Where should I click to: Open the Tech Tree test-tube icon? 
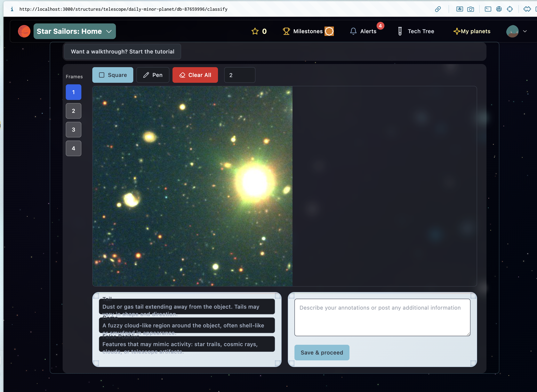point(400,31)
